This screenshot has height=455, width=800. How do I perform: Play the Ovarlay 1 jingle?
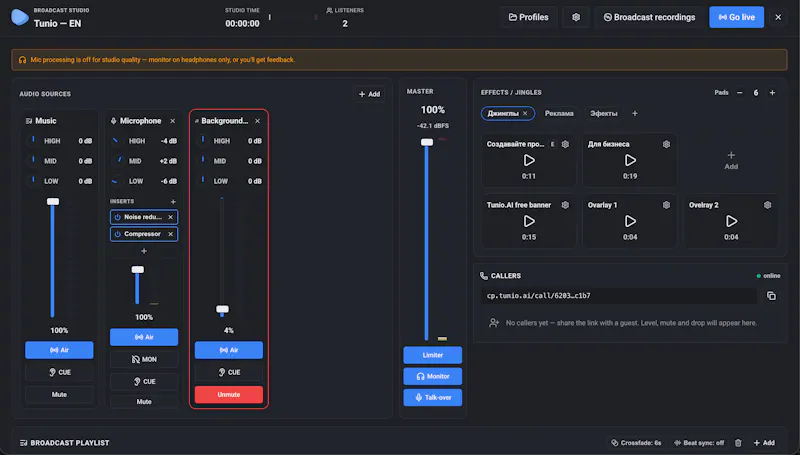click(x=630, y=221)
